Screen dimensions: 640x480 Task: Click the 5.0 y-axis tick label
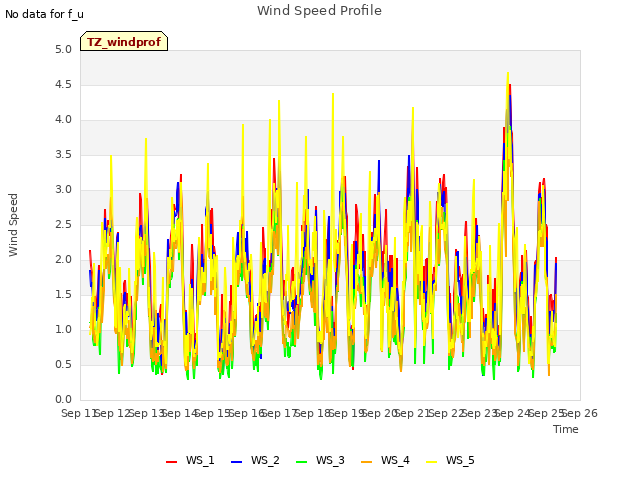click(x=63, y=49)
